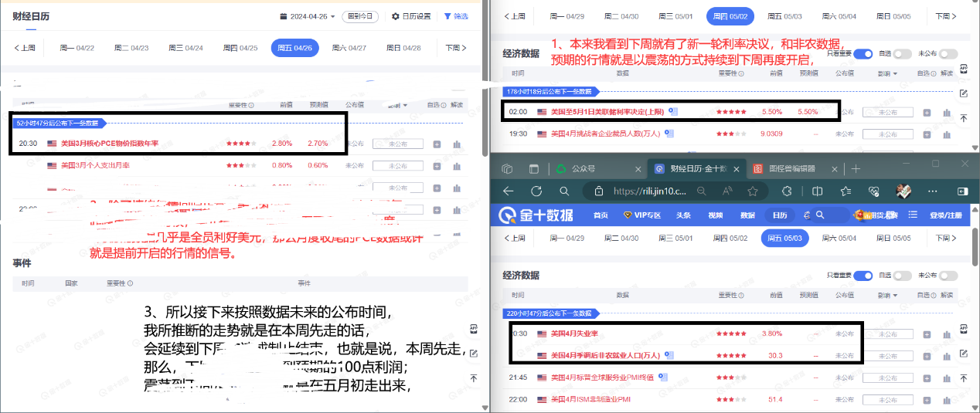Screen dimensions: 980x413
Task: Toggle 只看重要 switch in top-right panel
Action: pos(863,54)
